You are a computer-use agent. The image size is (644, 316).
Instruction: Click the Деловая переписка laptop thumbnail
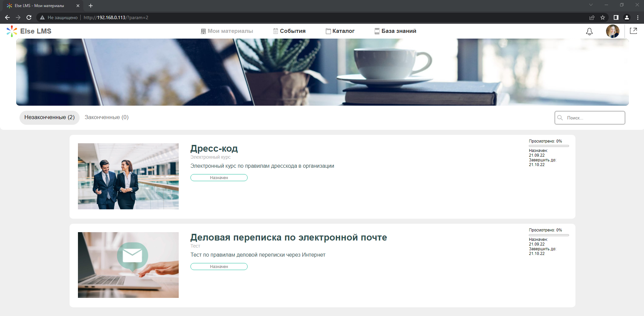pos(128,265)
